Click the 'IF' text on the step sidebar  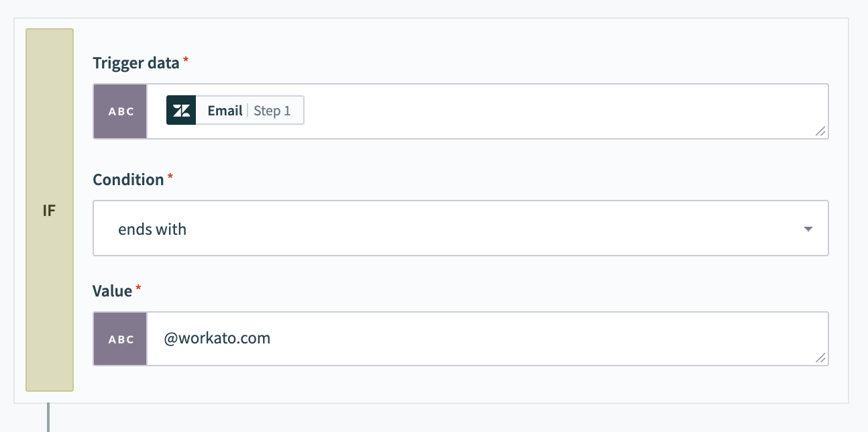tap(49, 211)
